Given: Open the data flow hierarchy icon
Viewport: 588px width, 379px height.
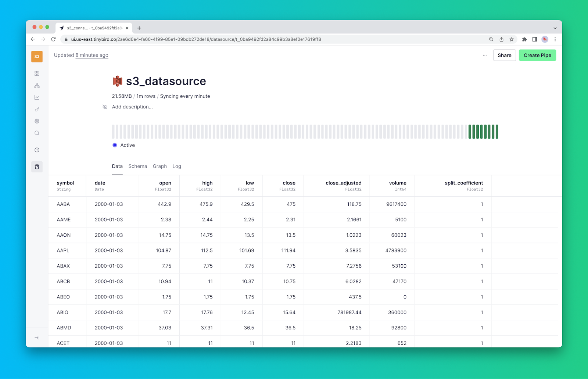Looking at the screenshot, I should (37, 86).
